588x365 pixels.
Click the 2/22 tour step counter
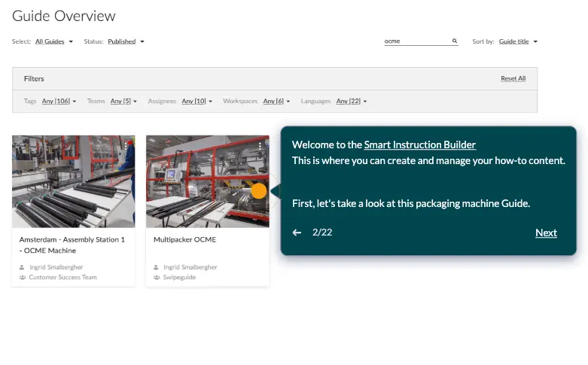tap(322, 233)
